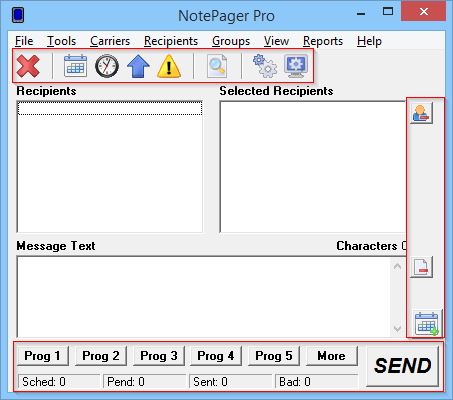This screenshot has height=400, width=453.
Task: Open the Carriers menu
Action: point(110,41)
